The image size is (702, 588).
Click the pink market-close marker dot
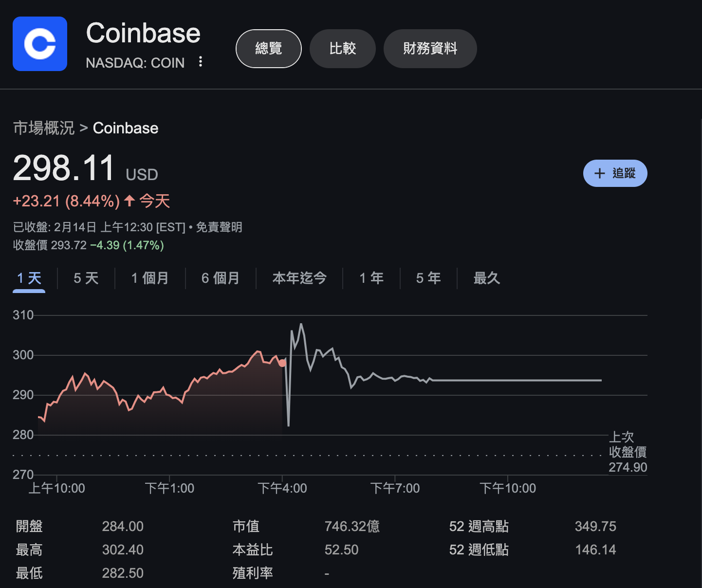282,363
